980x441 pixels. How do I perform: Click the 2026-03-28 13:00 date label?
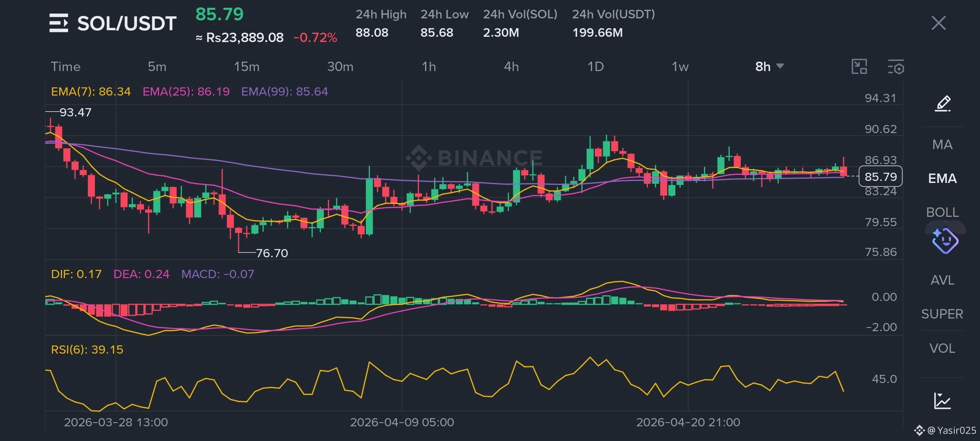pos(116,422)
